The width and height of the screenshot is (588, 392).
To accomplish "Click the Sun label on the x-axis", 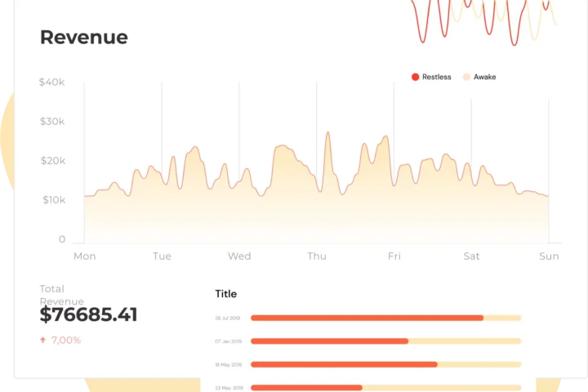I will [x=549, y=256].
